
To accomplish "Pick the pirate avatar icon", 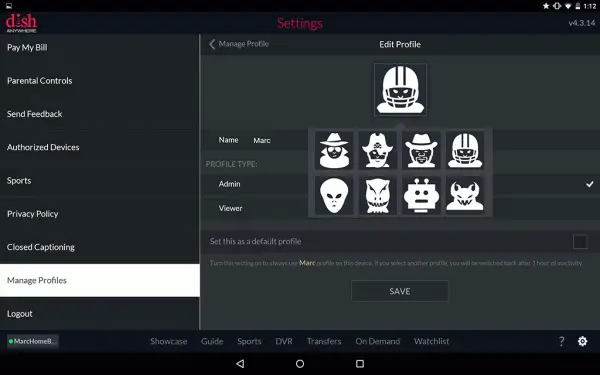I will click(378, 150).
